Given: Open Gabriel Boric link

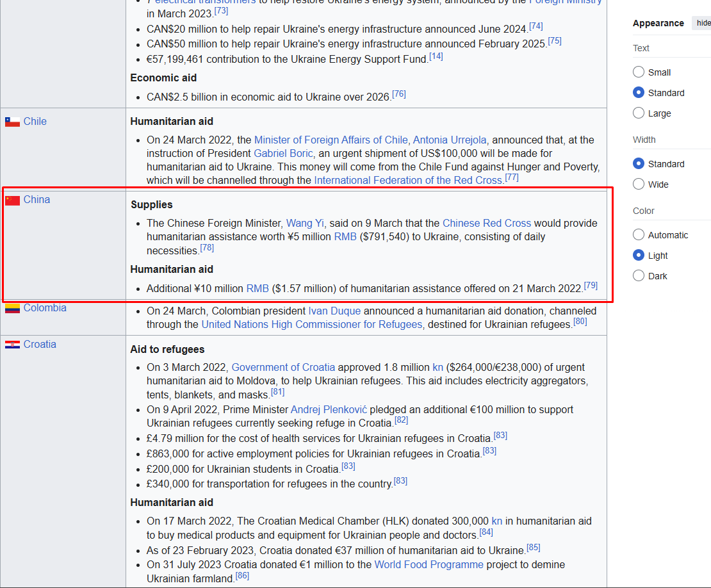Looking at the screenshot, I should coord(283,153).
